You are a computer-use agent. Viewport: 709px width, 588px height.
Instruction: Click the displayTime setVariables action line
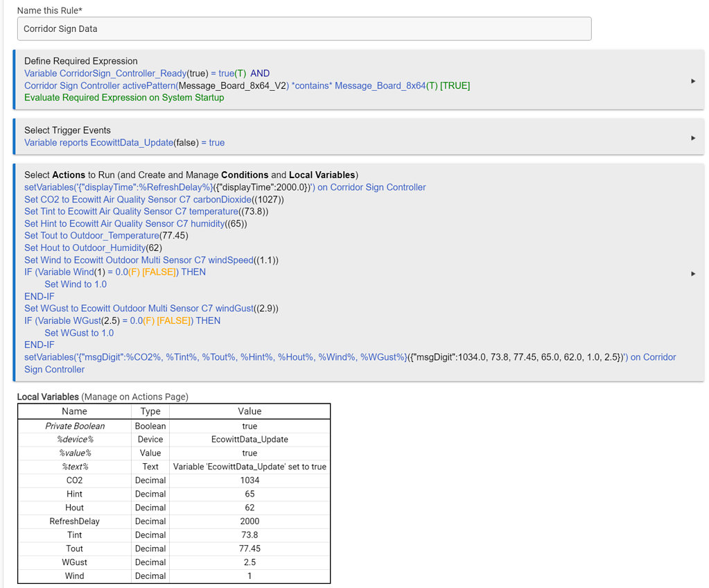(225, 187)
